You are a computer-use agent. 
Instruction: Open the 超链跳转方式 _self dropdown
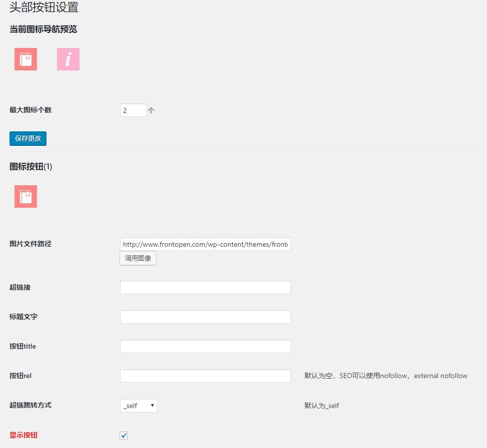138,406
